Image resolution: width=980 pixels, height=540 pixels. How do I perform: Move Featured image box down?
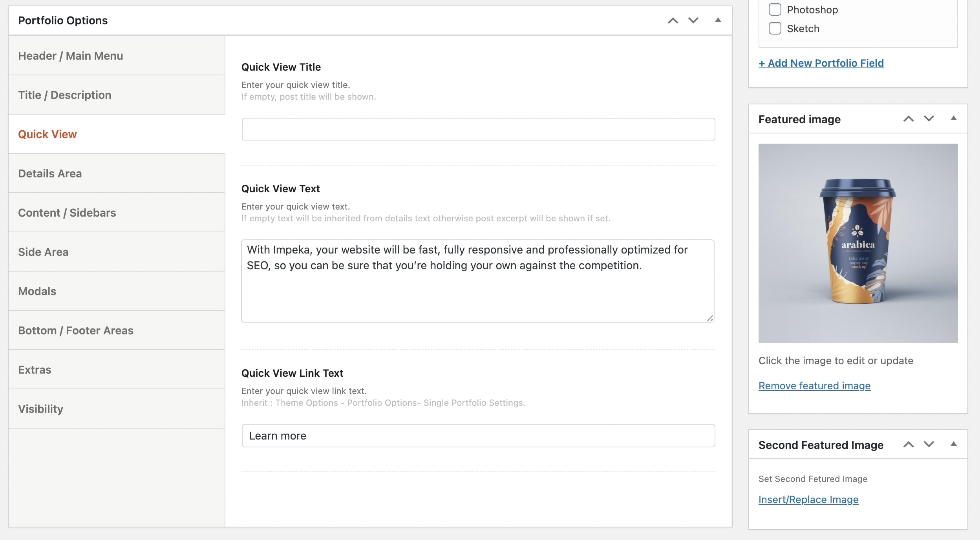[929, 119]
